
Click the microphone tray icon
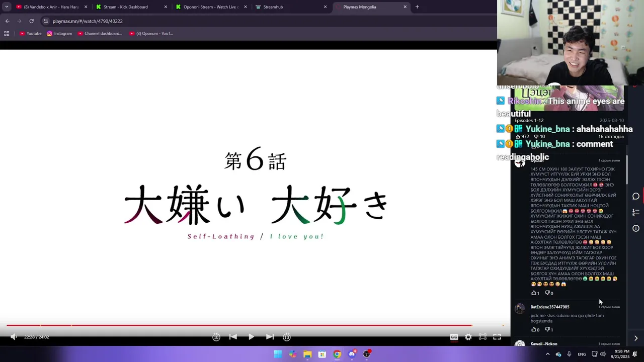[x=569, y=354]
